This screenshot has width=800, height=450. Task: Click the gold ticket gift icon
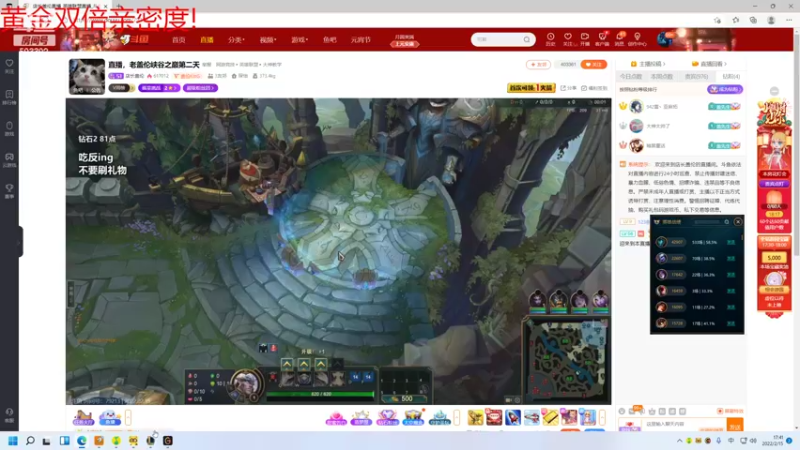click(x=551, y=417)
